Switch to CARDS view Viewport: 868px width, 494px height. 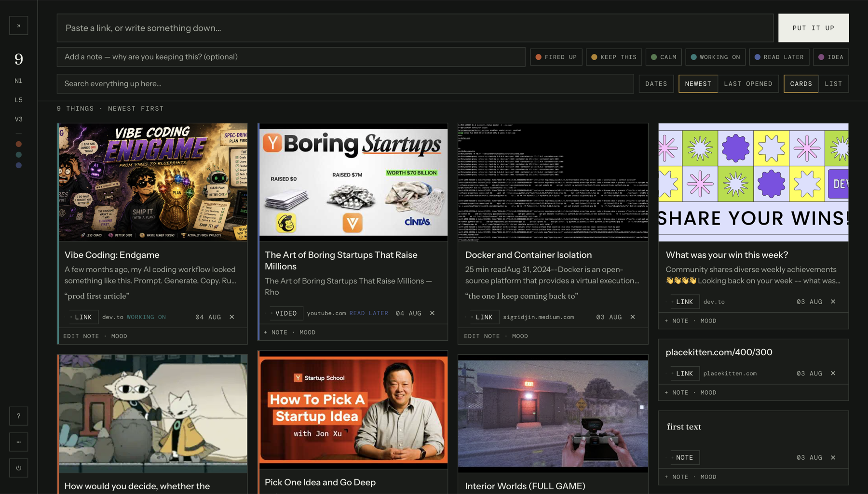point(801,84)
